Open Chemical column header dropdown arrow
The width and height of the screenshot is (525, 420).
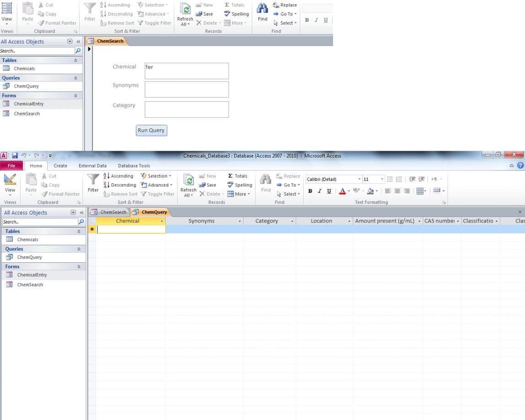162,221
